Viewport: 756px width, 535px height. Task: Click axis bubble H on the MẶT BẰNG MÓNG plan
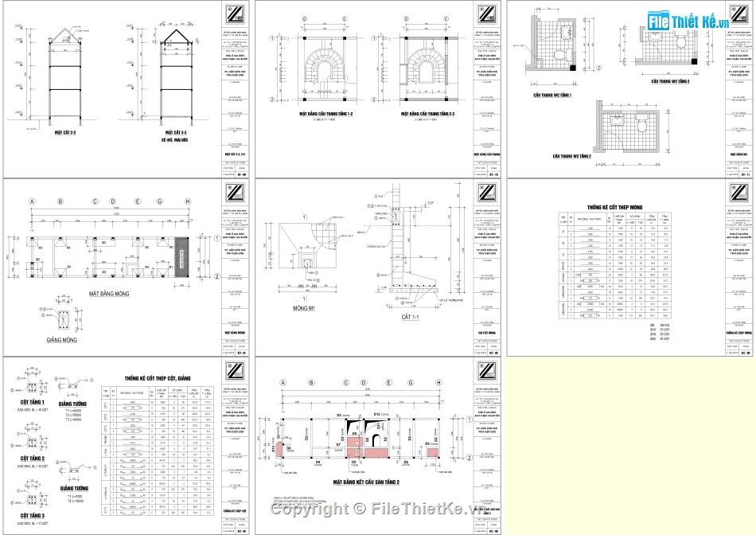point(188,201)
